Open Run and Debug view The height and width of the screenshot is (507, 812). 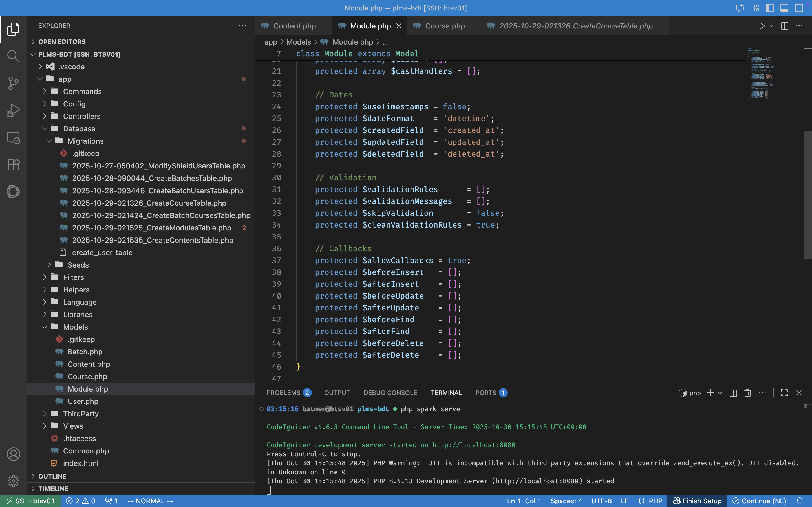click(x=14, y=110)
